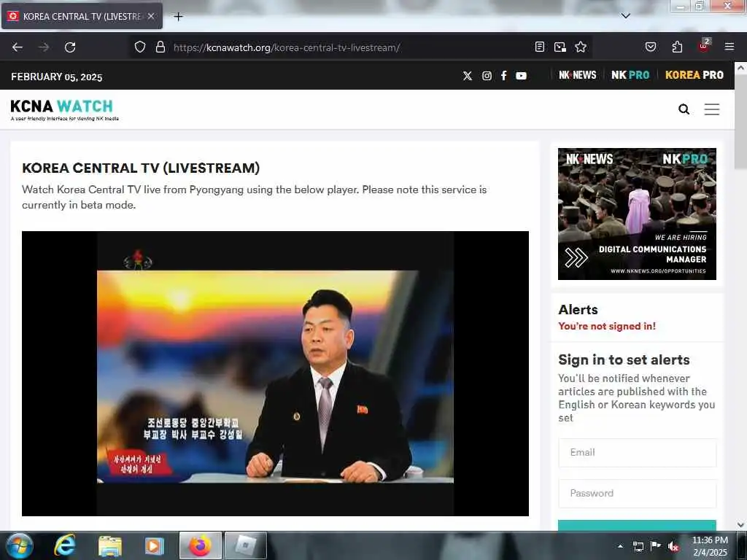Open a new tab with plus button
This screenshot has height=560, width=747.
[178, 17]
